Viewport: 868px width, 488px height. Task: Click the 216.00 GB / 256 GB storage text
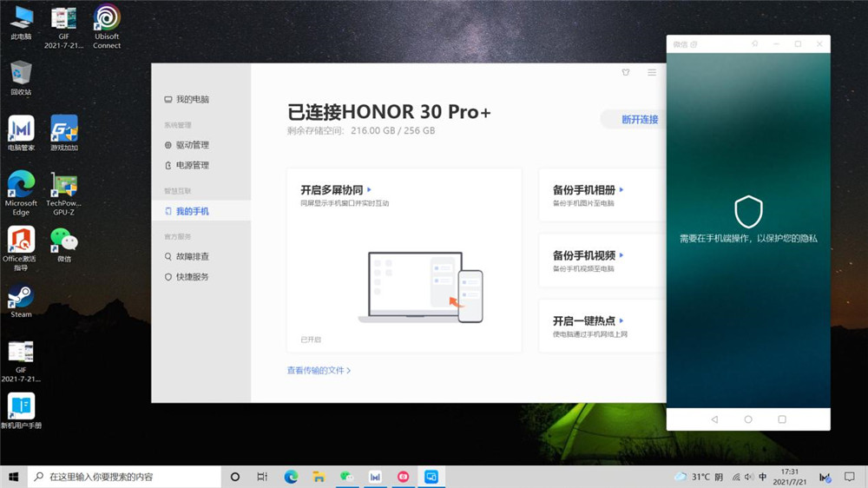point(393,131)
